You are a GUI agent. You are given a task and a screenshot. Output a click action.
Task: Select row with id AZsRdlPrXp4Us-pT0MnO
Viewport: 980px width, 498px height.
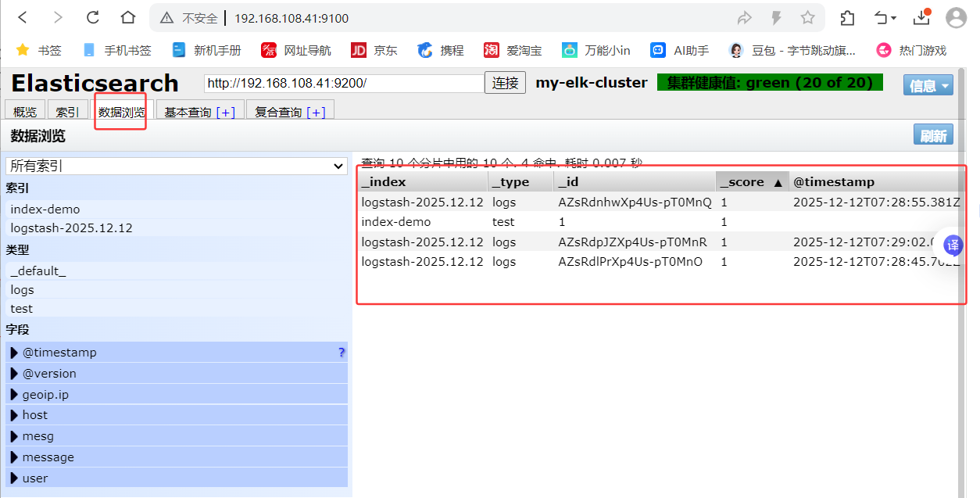[658, 261]
